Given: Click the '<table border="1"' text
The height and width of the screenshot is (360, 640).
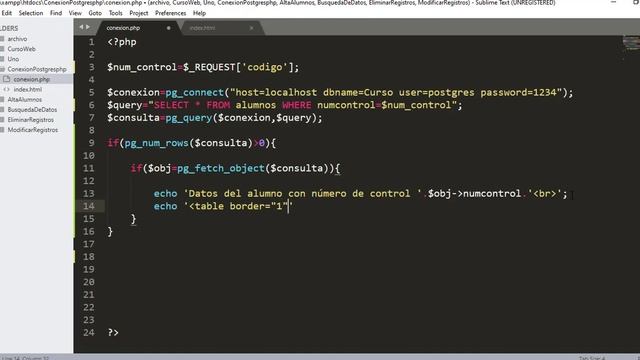Looking at the screenshot, I should pyautogui.click(x=238, y=206).
